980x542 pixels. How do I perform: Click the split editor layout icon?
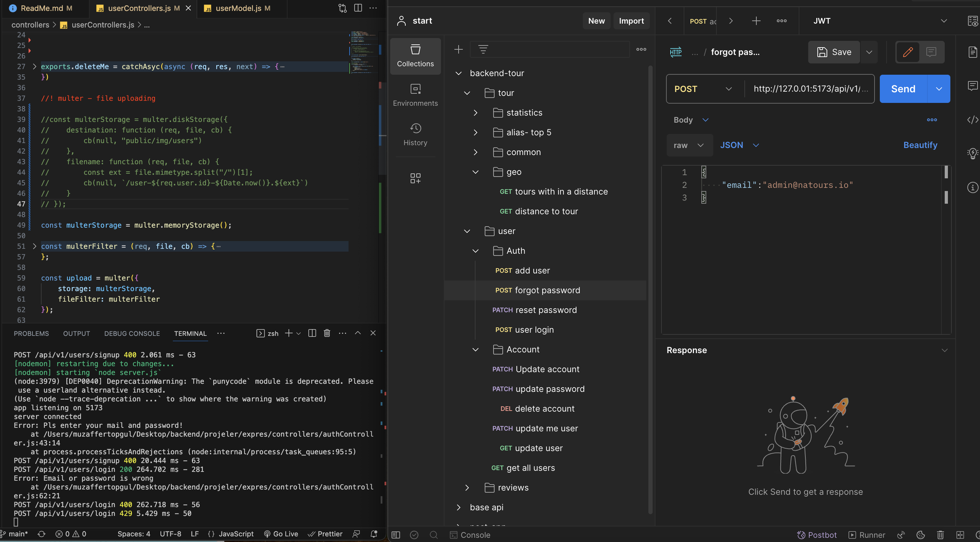[358, 8]
